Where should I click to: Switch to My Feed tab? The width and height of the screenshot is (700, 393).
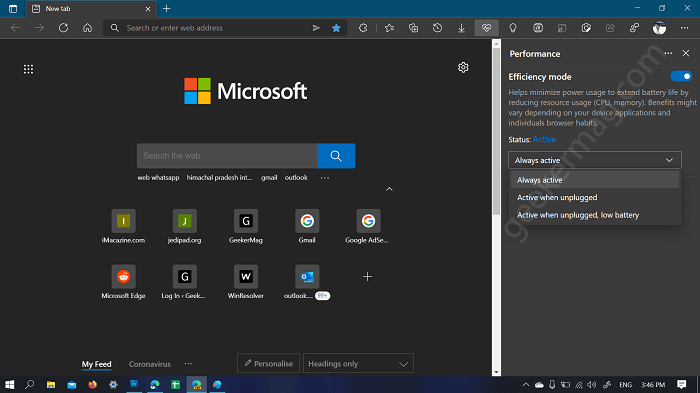tap(96, 364)
